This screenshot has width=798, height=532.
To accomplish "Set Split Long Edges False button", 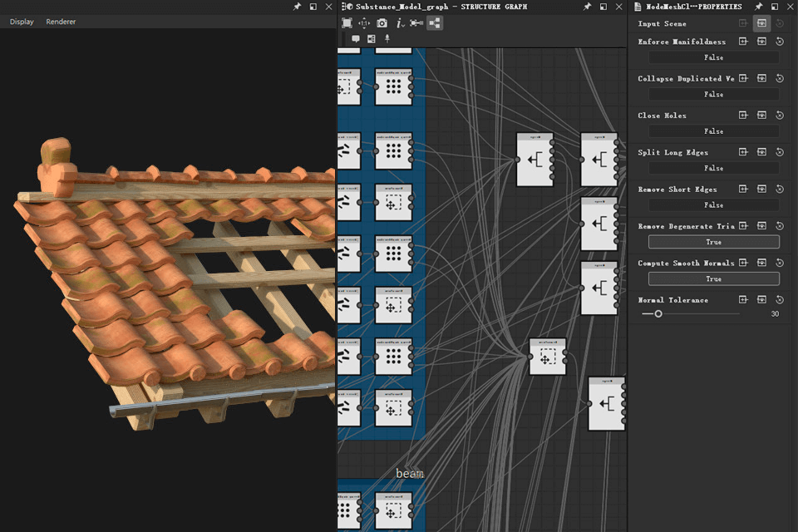I will point(713,168).
